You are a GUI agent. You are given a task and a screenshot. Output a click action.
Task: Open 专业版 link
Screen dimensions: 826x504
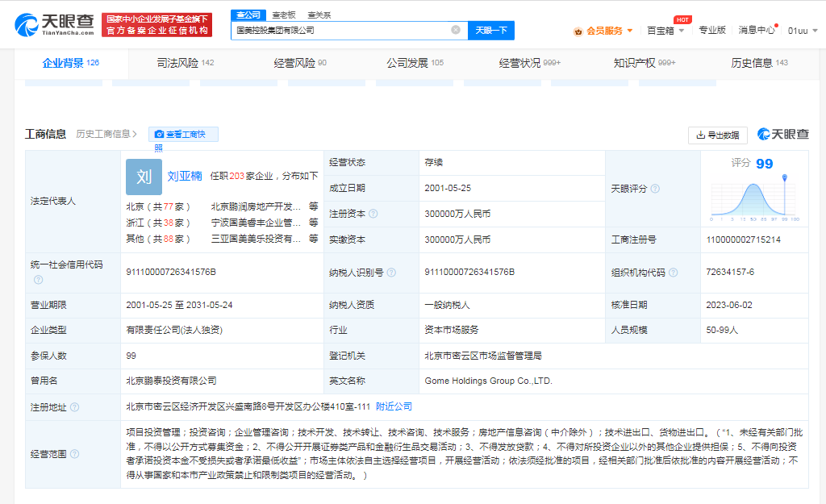pos(712,30)
